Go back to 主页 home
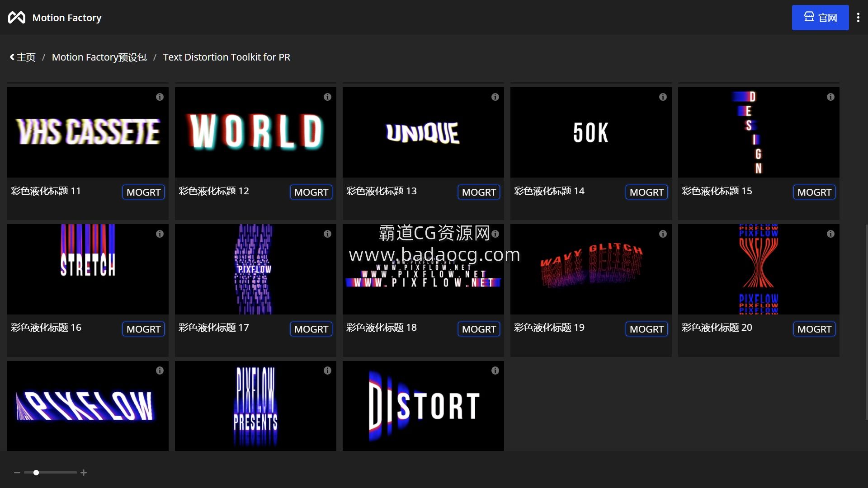This screenshot has width=868, height=488. (23, 57)
